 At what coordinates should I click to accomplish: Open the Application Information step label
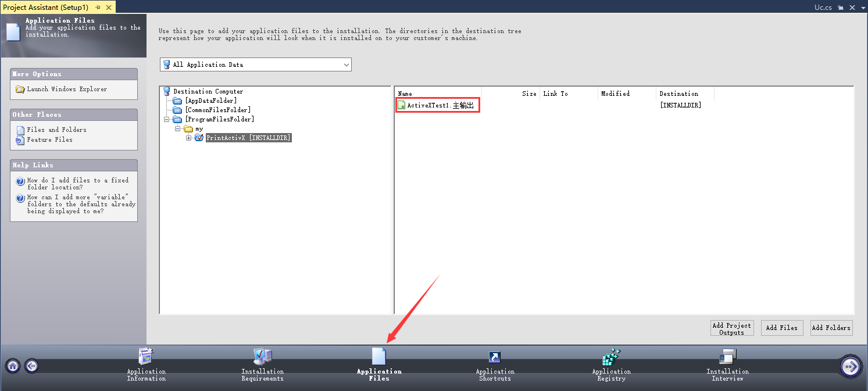pos(147,375)
